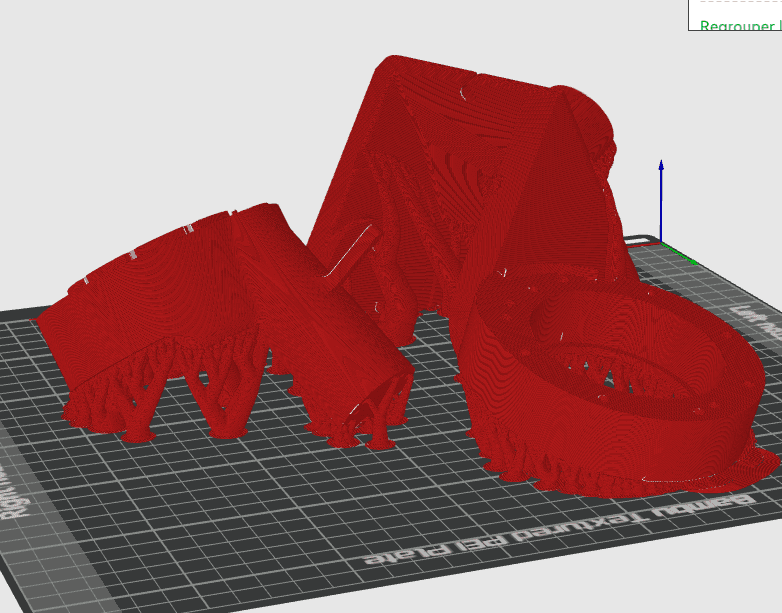Click the green "Regrouper" link
The height and width of the screenshot is (613, 782).
740,25
